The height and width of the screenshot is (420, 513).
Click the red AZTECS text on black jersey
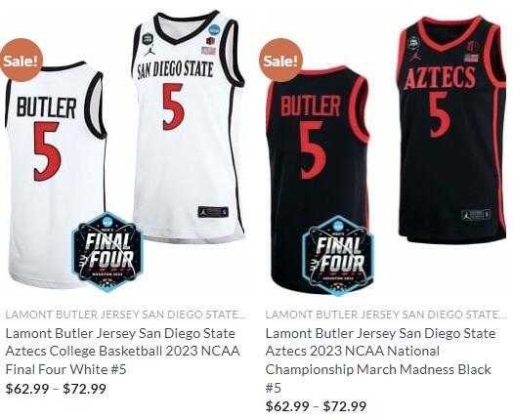440,78
